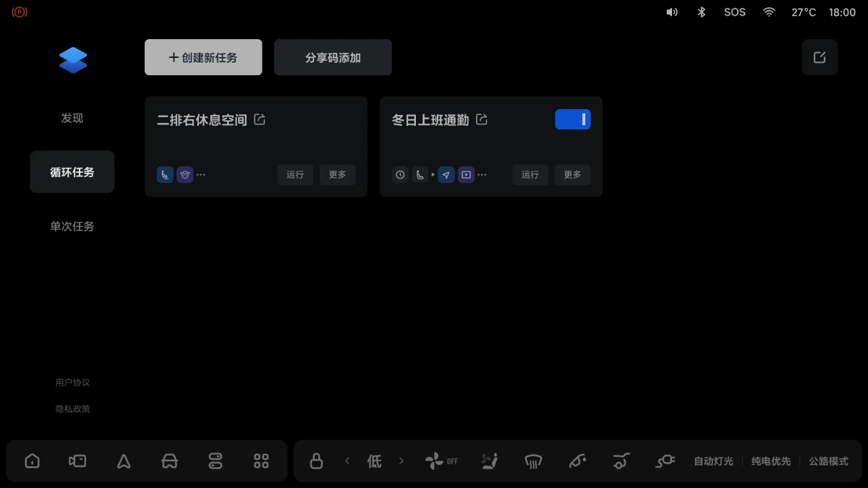Click 创建新任务 button
The image size is (868, 488).
(x=203, y=57)
